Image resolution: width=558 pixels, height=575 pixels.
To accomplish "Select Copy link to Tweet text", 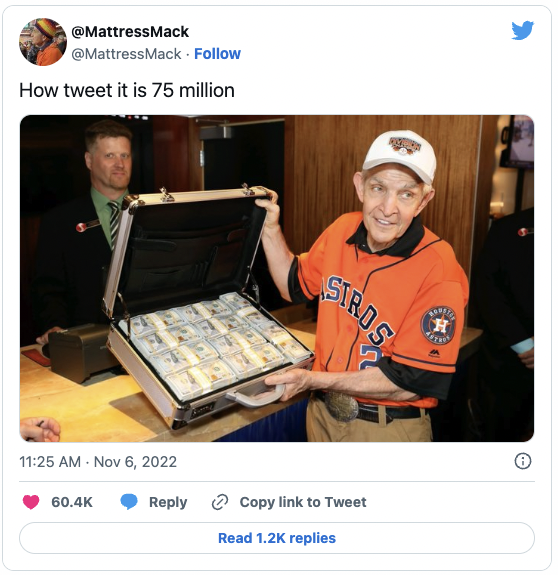I will point(303,502).
